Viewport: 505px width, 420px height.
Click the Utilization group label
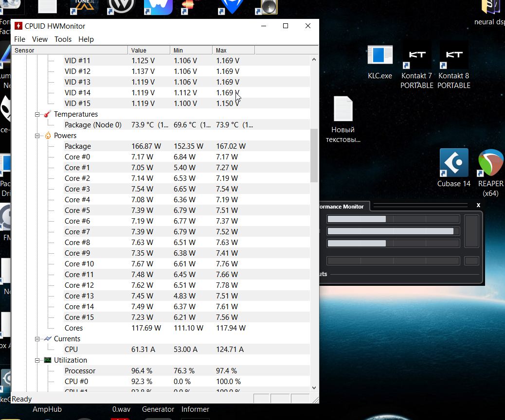pos(71,360)
